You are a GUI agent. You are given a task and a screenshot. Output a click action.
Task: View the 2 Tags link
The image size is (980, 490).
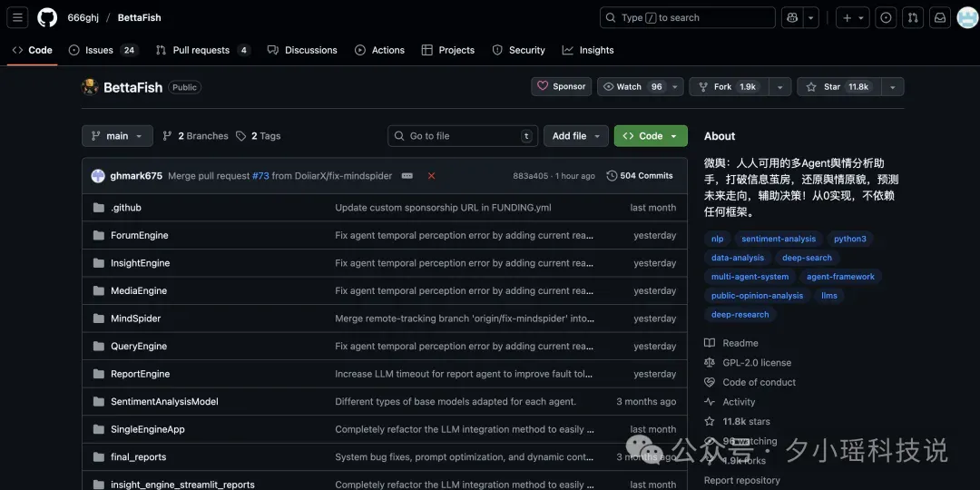[258, 135]
